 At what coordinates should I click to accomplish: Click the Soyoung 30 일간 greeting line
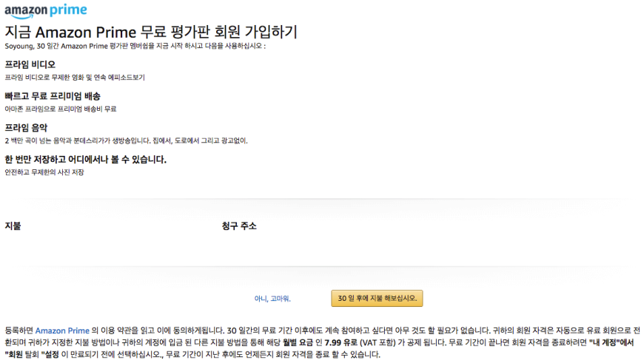[x=135, y=46]
